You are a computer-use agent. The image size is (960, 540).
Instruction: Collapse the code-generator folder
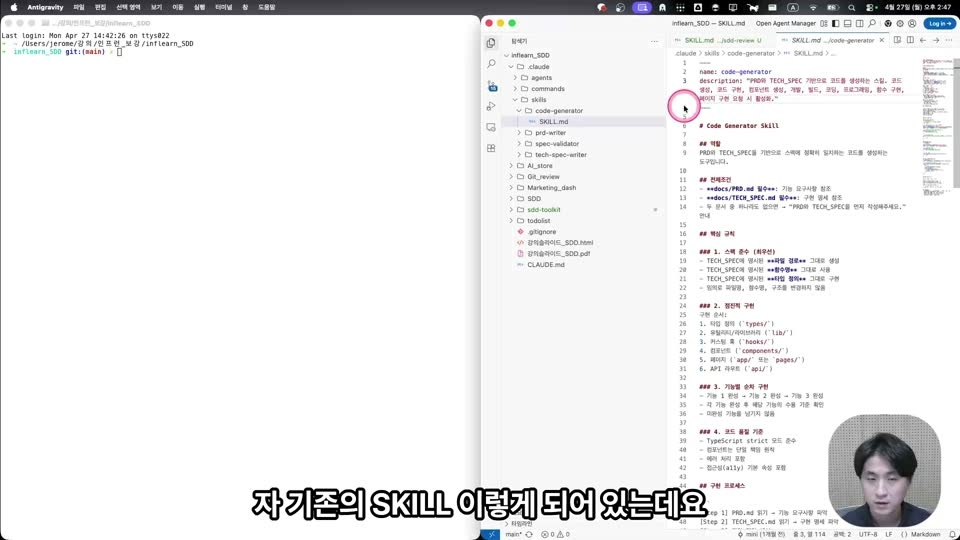click(519, 110)
